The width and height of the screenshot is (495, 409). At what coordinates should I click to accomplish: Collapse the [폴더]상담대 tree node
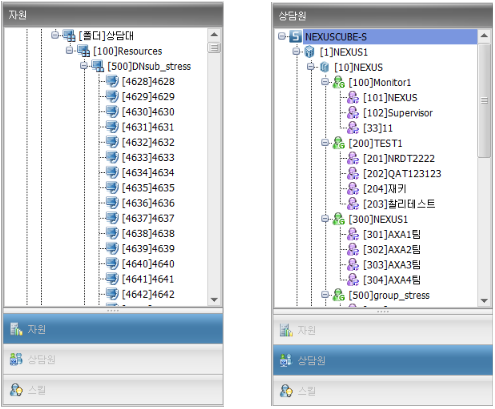[x=55, y=35]
